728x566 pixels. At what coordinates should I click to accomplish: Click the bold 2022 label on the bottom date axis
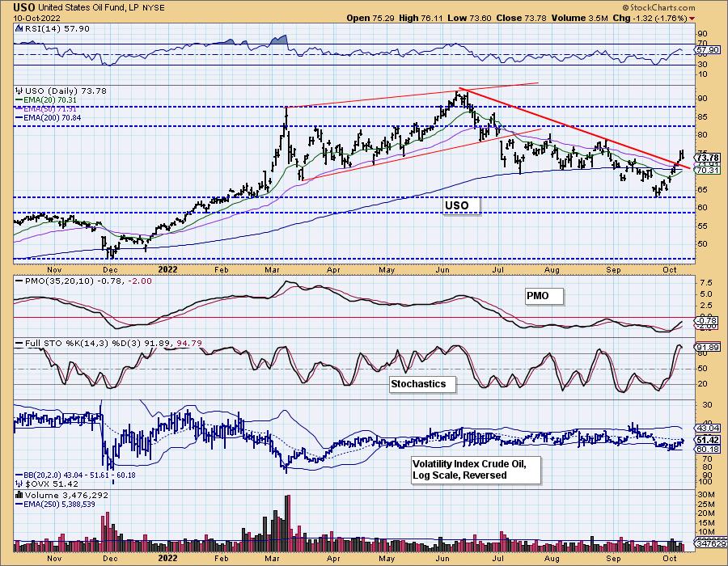click(168, 558)
